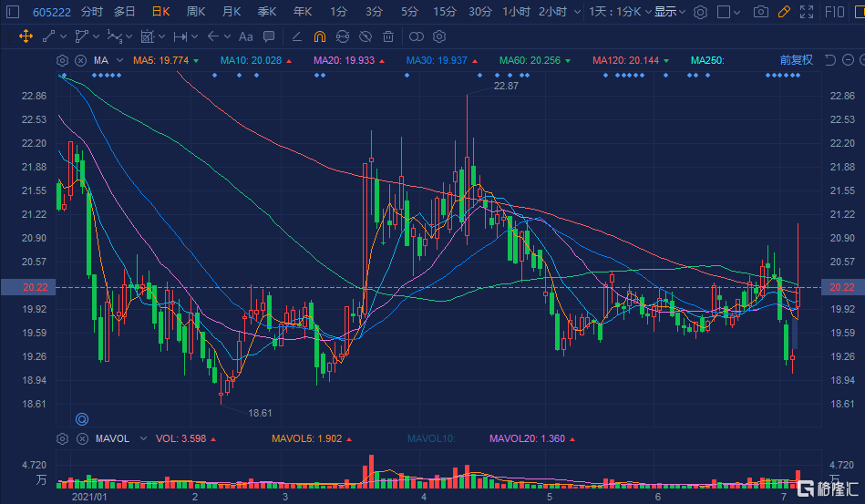Select the Aa text annotation tool
This screenshot has width=865, height=504.
pyautogui.click(x=245, y=36)
